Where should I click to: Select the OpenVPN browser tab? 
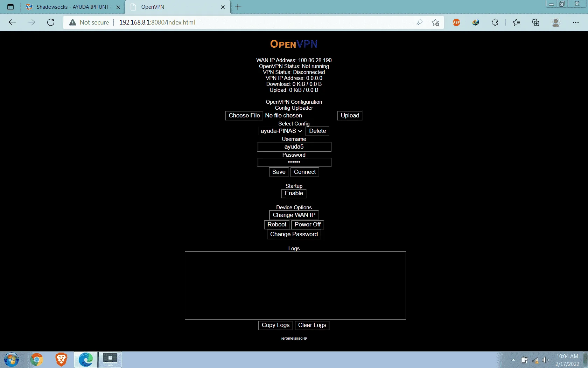[x=178, y=7]
